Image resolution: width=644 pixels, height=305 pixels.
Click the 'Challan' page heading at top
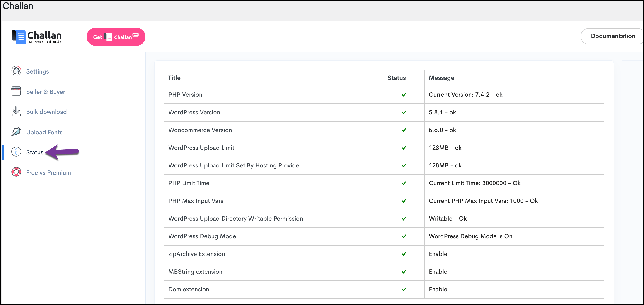(18, 6)
